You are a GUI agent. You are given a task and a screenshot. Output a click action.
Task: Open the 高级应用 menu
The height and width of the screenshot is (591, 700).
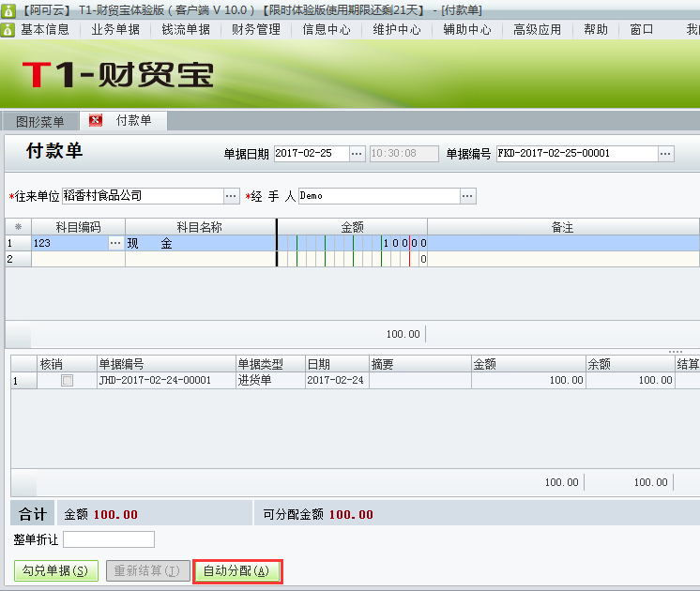[537, 30]
